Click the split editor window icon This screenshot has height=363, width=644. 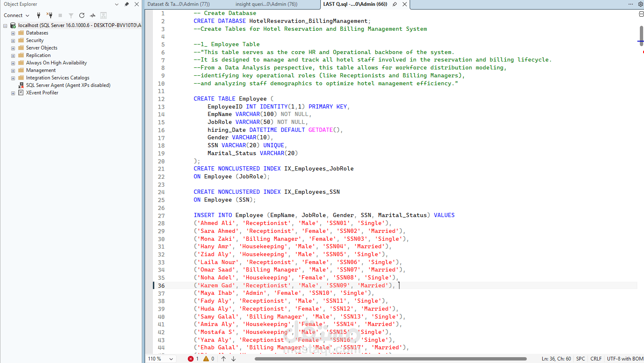coord(641,14)
